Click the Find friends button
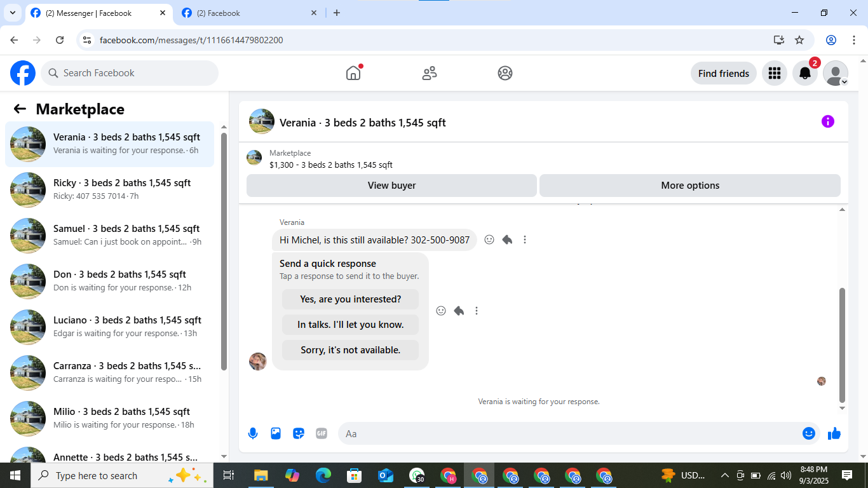The image size is (868, 488). click(724, 73)
